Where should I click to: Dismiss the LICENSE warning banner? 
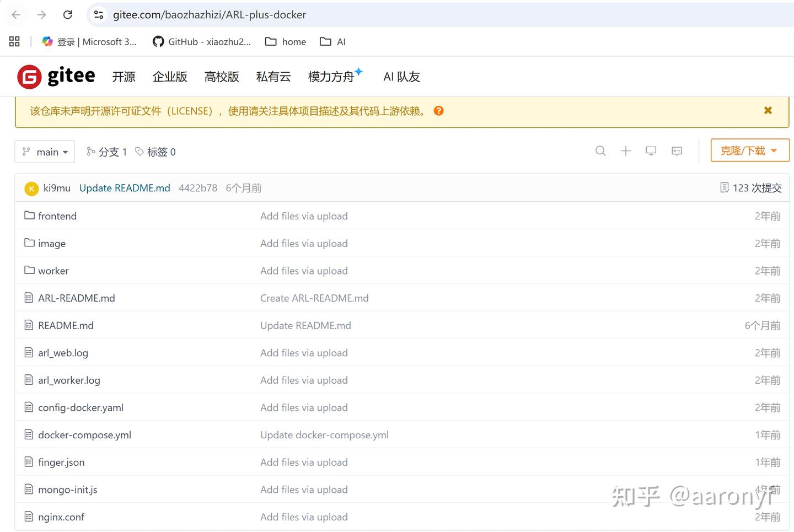click(x=768, y=110)
